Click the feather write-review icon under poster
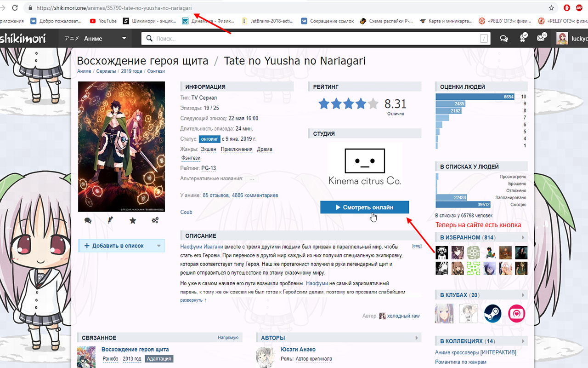 (x=110, y=221)
